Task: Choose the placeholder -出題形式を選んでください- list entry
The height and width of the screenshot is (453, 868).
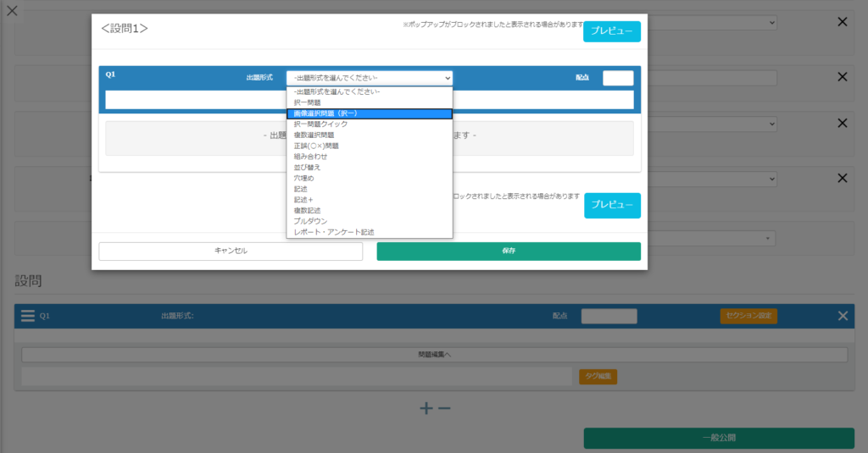Action: coord(370,91)
